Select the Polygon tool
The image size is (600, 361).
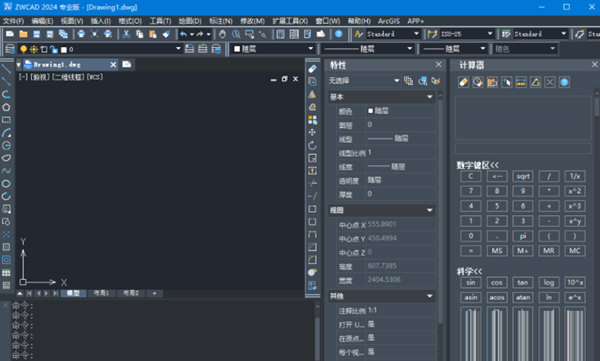(x=6, y=107)
